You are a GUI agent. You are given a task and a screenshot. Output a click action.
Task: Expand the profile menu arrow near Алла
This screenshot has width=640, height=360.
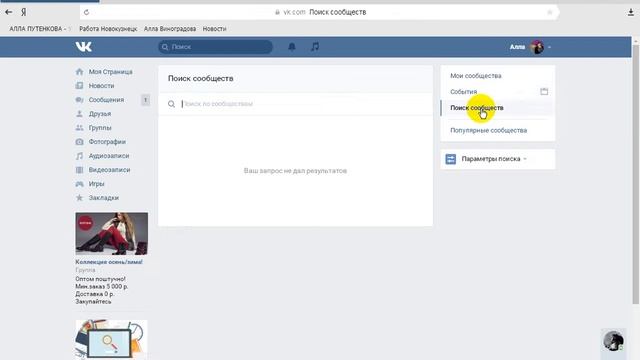[x=549, y=47]
